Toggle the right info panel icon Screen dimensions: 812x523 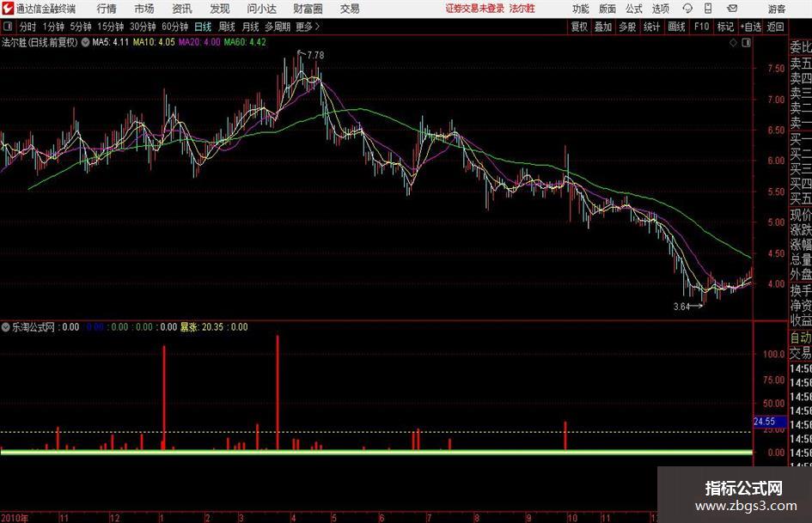pos(746,43)
